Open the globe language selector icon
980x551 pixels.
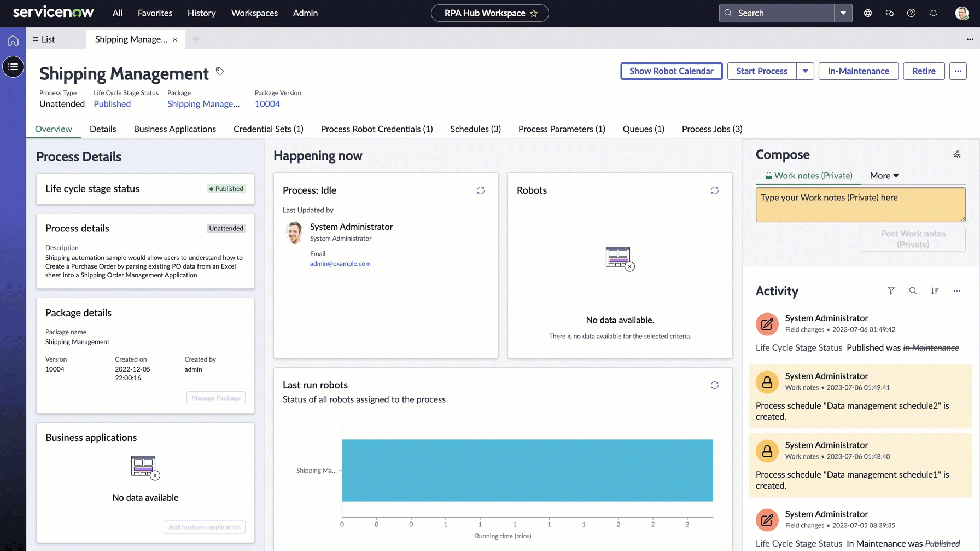pos(868,13)
